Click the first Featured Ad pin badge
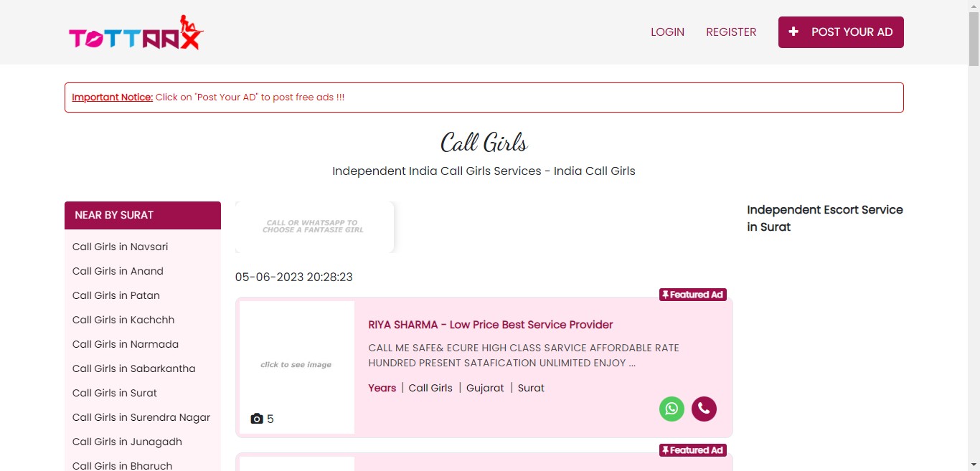 [x=693, y=295]
